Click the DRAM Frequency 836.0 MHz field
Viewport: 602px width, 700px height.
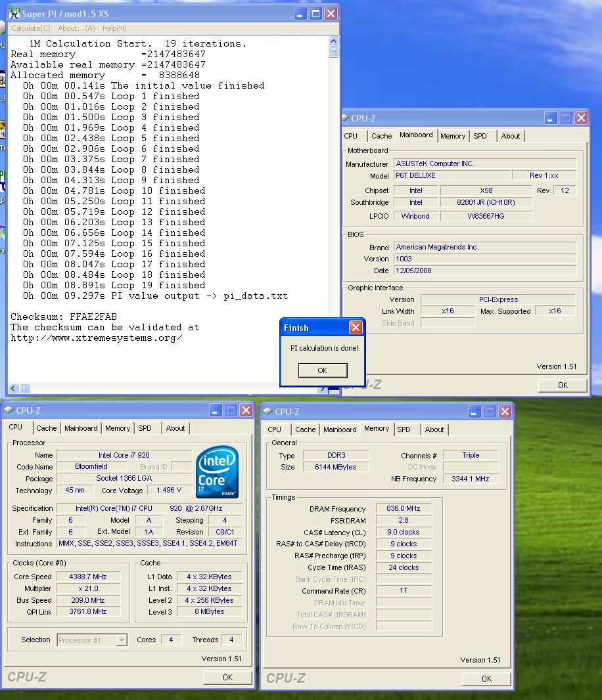point(404,508)
